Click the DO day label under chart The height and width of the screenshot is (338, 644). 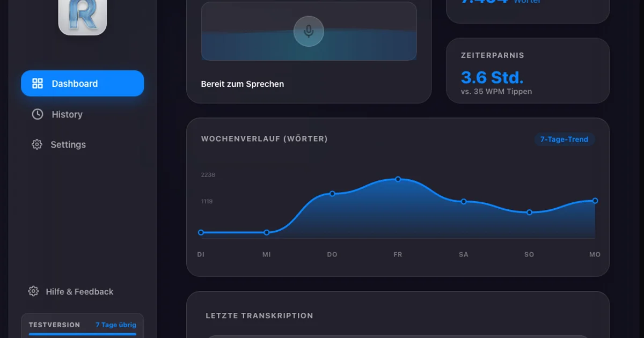click(x=332, y=254)
